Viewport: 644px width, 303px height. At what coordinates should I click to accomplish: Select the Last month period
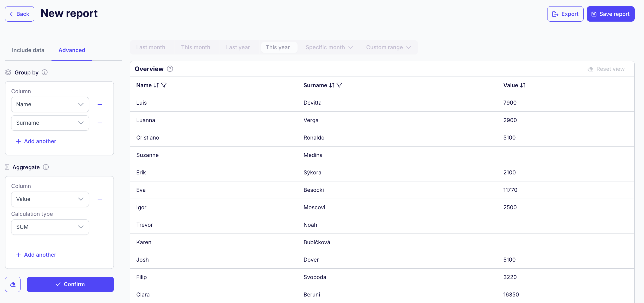(x=151, y=47)
